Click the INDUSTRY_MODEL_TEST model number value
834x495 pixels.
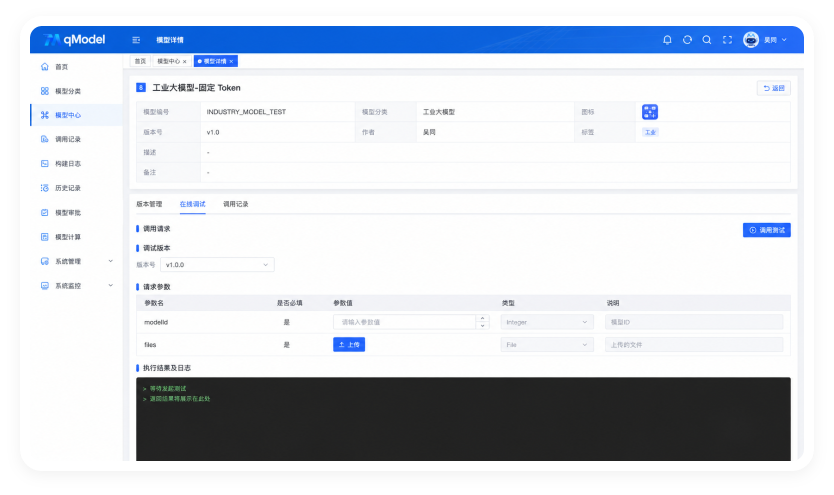(246, 112)
